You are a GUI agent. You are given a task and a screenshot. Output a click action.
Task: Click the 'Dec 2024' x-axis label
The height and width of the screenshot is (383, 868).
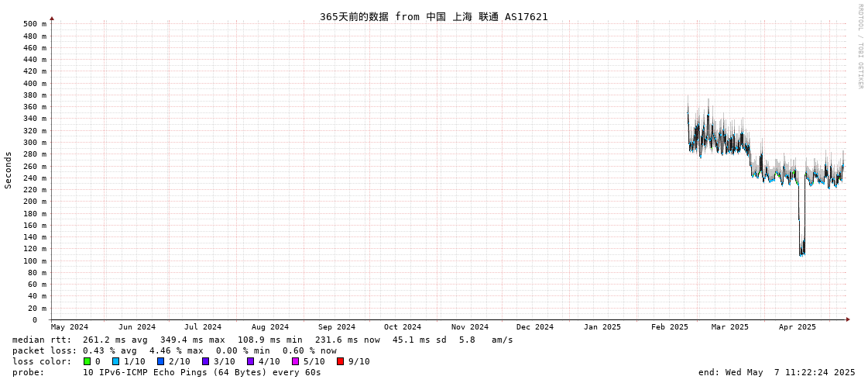(x=535, y=327)
